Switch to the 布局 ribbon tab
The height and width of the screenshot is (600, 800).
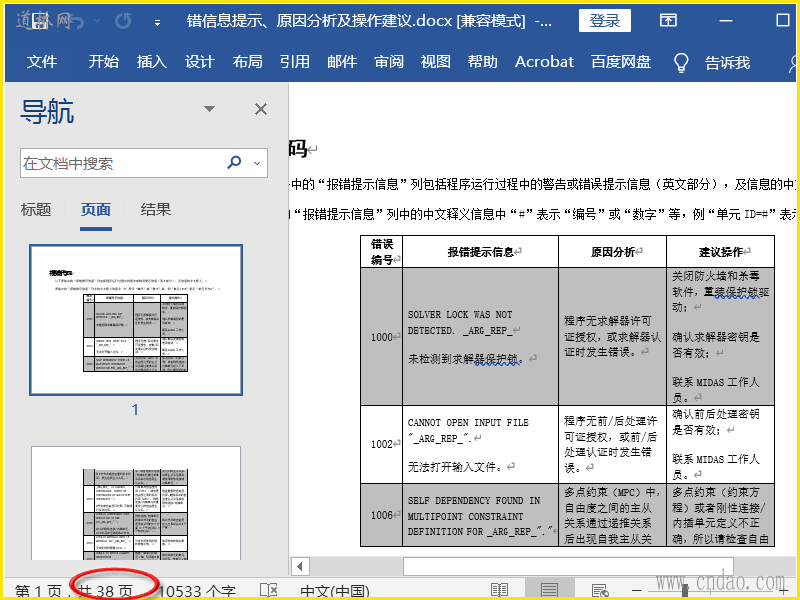point(247,62)
